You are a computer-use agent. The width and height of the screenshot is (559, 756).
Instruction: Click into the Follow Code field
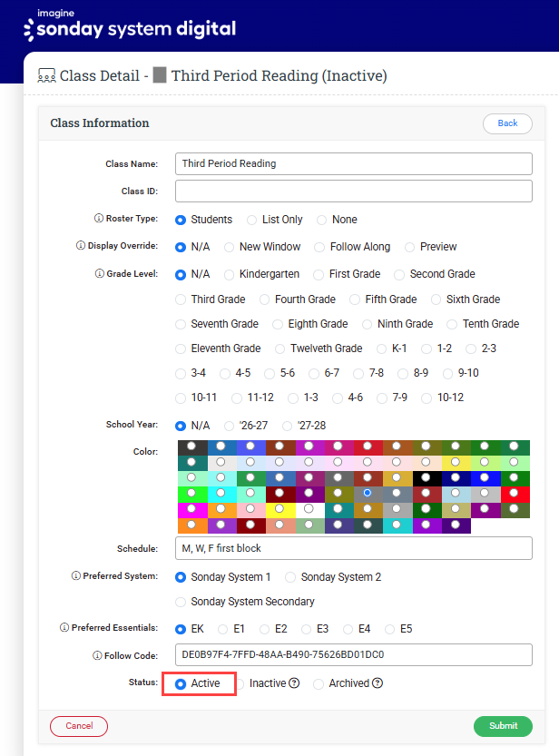(354, 654)
